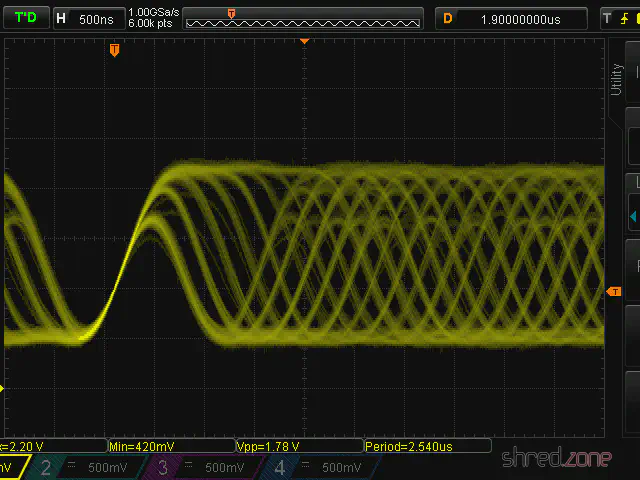Image resolution: width=640 pixels, height=480 pixels.
Task: Click the T trigger settings icon at top right
Action: (x=606, y=18)
